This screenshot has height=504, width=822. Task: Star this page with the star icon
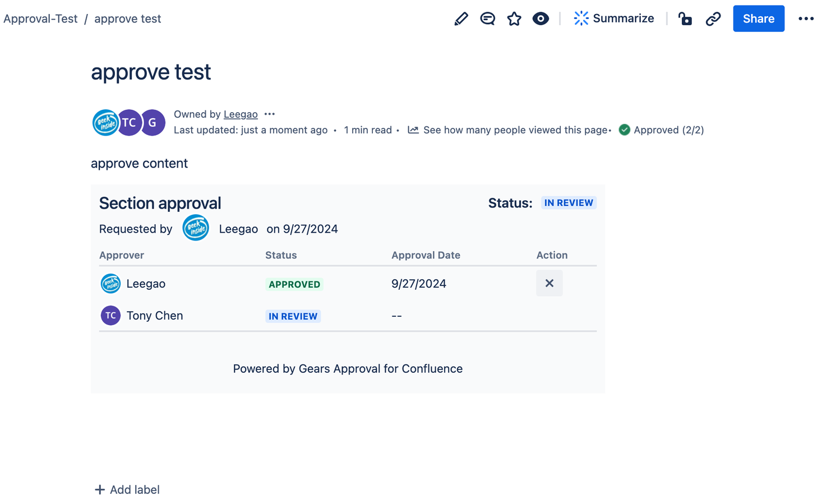click(x=514, y=19)
